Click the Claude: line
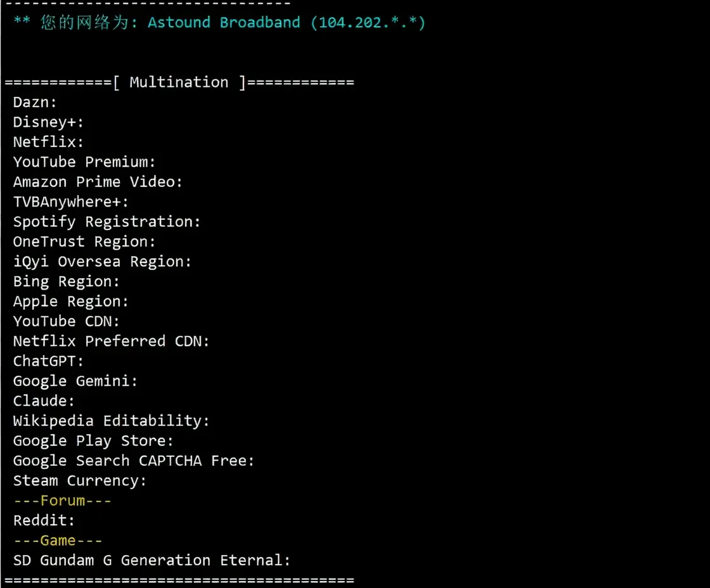 pyautogui.click(x=44, y=401)
